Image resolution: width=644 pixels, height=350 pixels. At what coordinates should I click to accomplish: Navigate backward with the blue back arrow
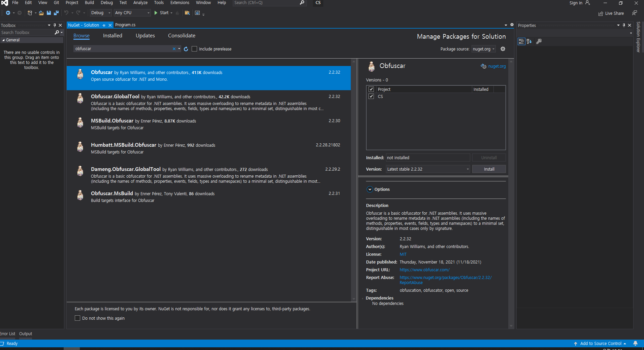click(8, 13)
